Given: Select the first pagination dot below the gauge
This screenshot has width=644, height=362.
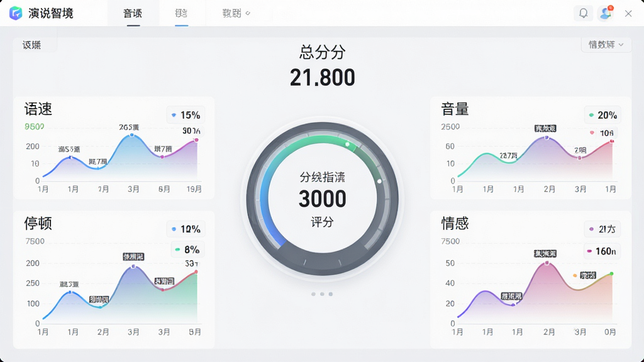Looking at the screenshot, I should (313, 294).
